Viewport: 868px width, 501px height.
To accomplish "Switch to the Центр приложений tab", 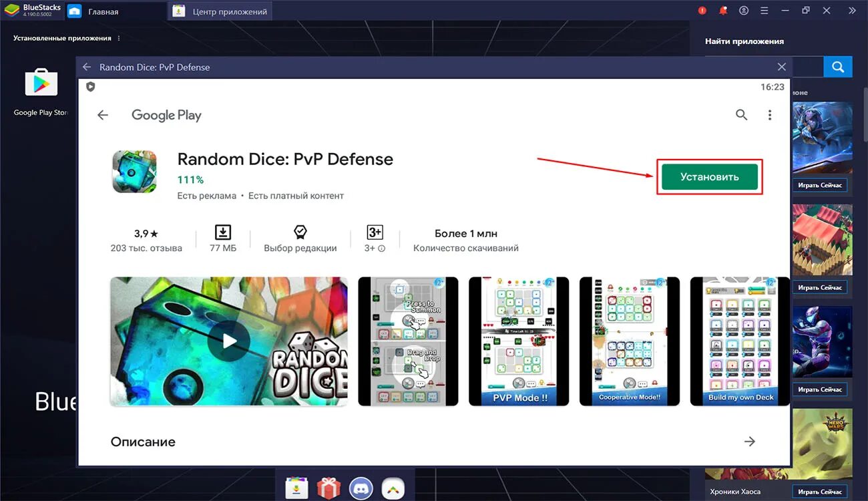I will pyautogui.click(x=220, y=11).
